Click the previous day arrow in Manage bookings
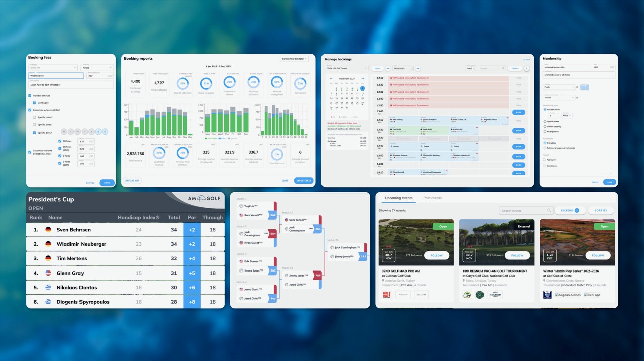This screenshot has width=644, height=361. [x=388, y=68]
